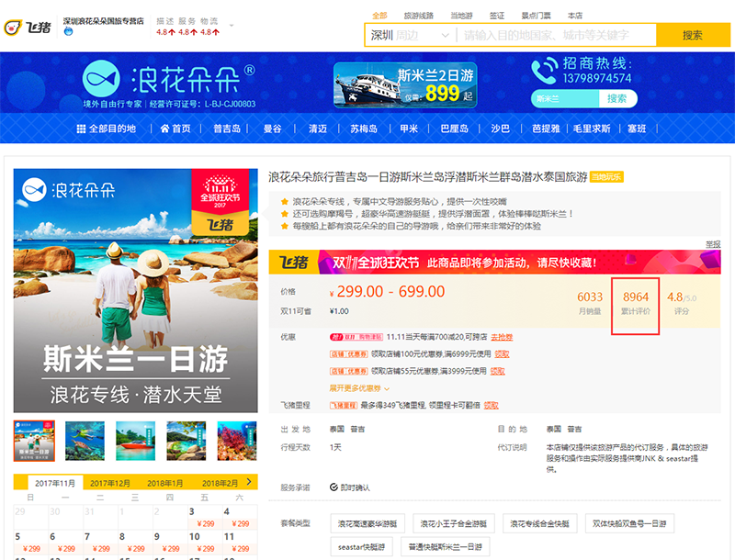
Task: Switch calendar to 2018年2月 tab
Action: 220,483
